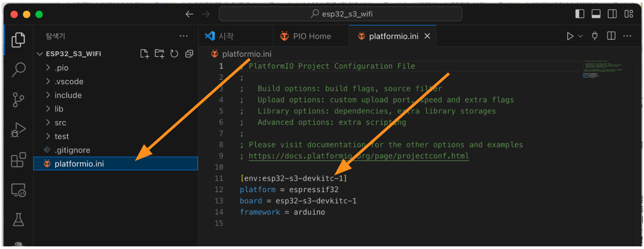Toggle the bottom panel
The image size is (644, 249).
(x=596, y=14)
